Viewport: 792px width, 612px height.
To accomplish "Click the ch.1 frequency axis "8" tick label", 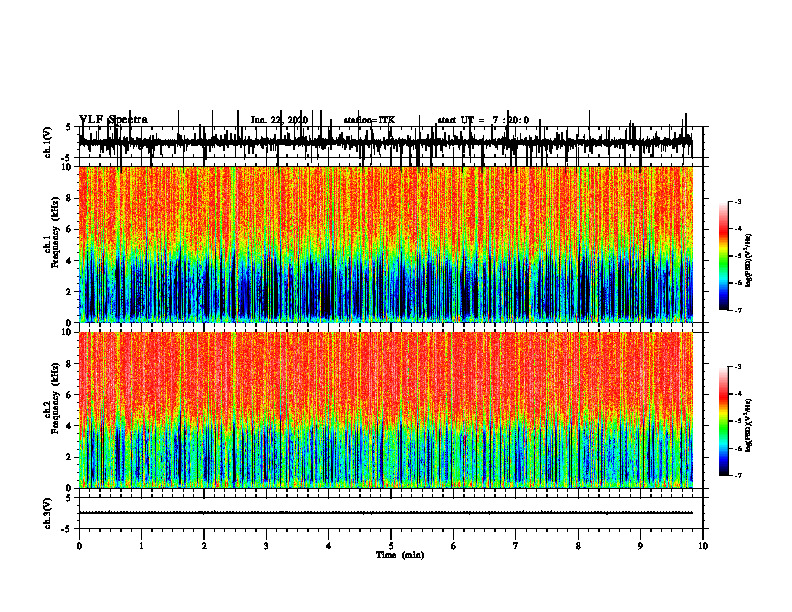I will pos(69,198).
